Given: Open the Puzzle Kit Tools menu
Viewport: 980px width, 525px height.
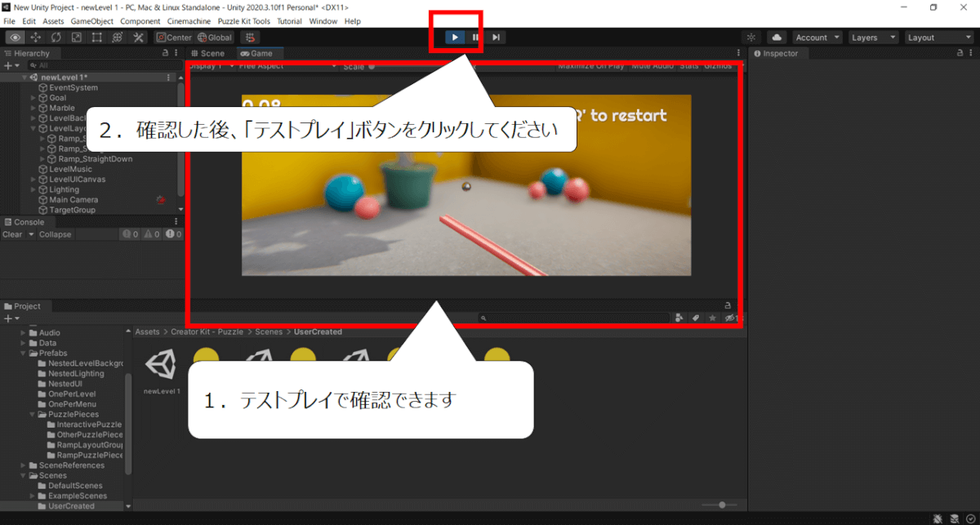Looking at the screenshot, I should 244,21.
